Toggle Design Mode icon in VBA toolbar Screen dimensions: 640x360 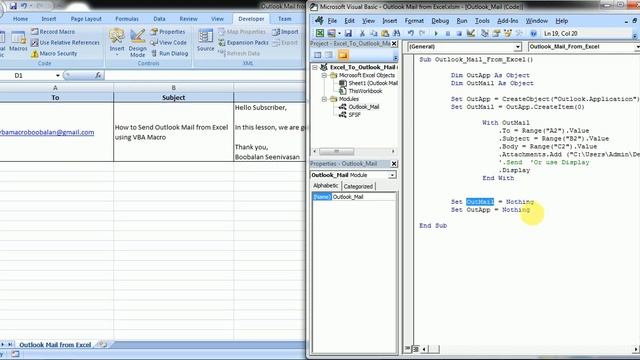(471, 33)
